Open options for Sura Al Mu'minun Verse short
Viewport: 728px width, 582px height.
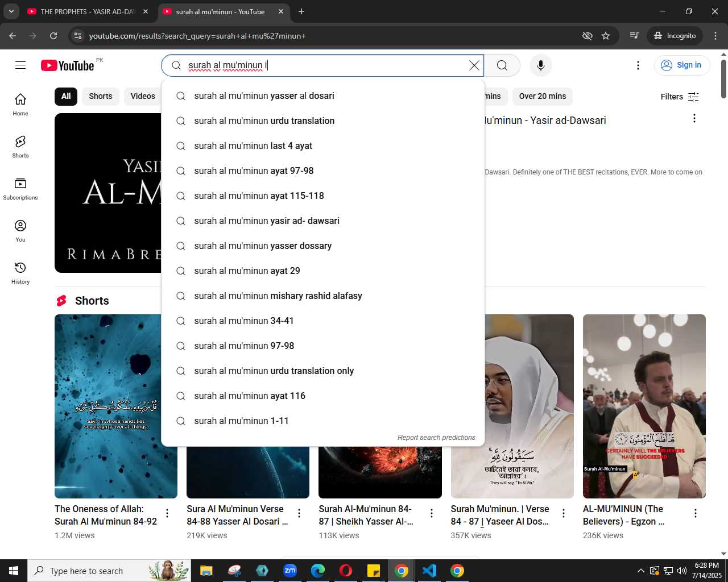pos(299,513)
